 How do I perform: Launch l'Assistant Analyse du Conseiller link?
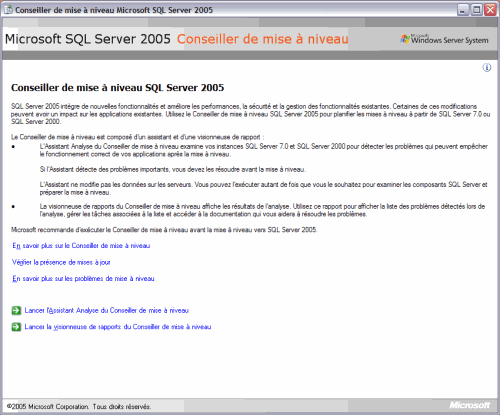[x=107, y=310]
